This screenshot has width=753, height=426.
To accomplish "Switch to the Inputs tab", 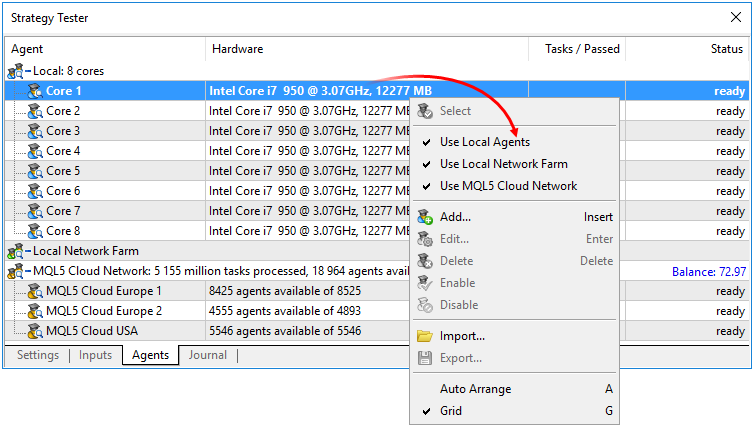I will (95, 355).
